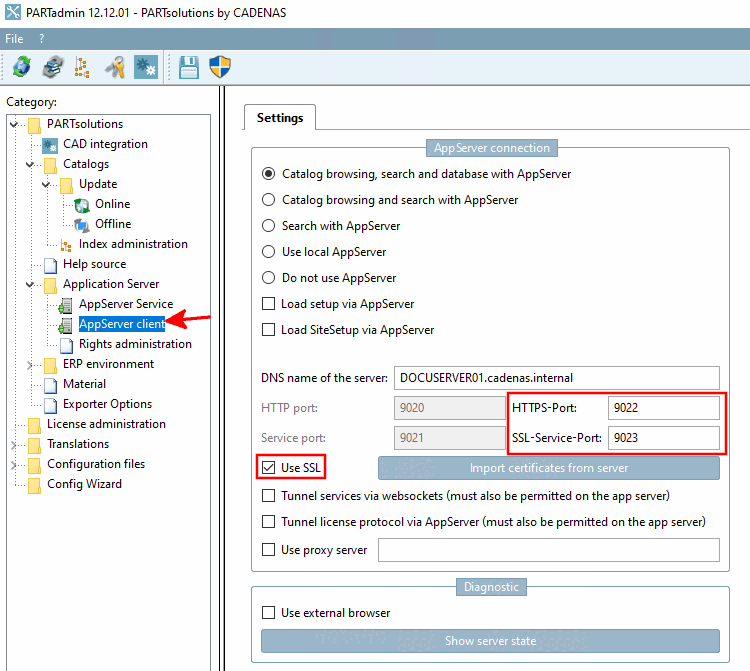Click the Translations folder icon
This screenshot has height=671, width=750.
click(x=34, y=445)
